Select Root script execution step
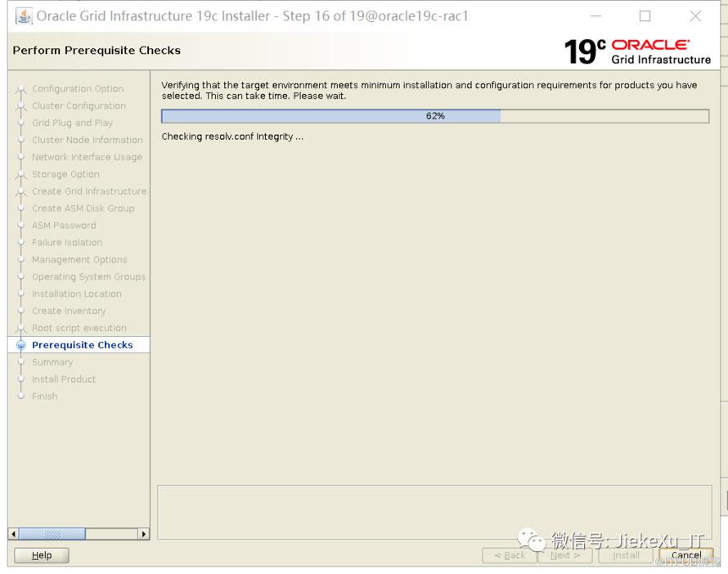 click(x=79, y=328)
